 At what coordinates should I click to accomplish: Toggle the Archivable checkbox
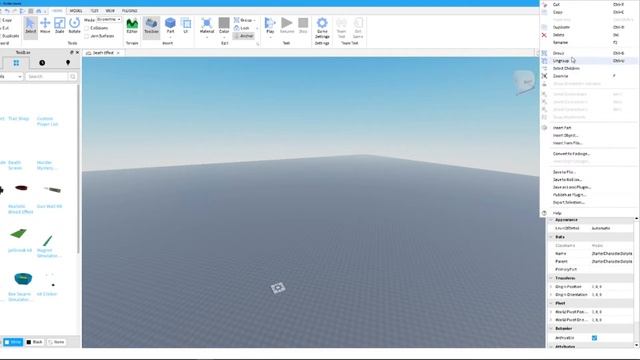594,338
